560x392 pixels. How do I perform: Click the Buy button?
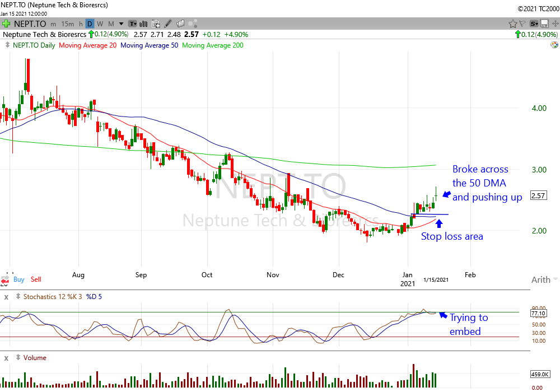(x=19, y=279)
